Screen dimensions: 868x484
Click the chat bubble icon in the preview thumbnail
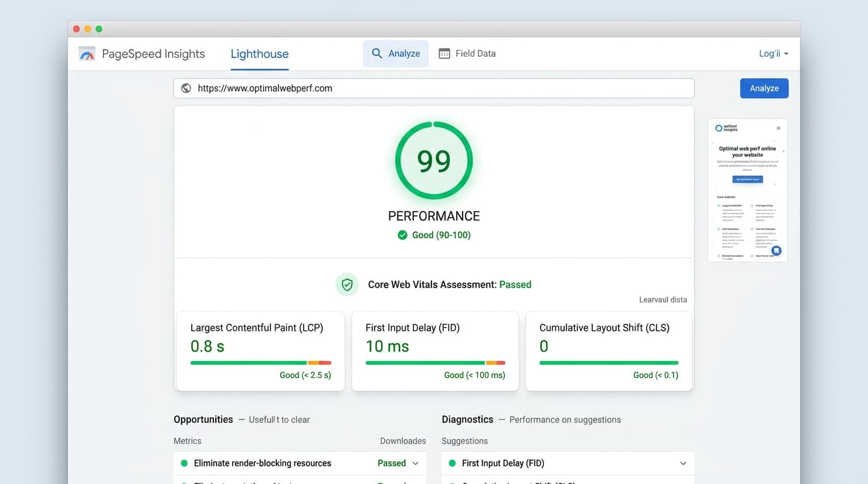pyautogui.click(x=777, y=251)
